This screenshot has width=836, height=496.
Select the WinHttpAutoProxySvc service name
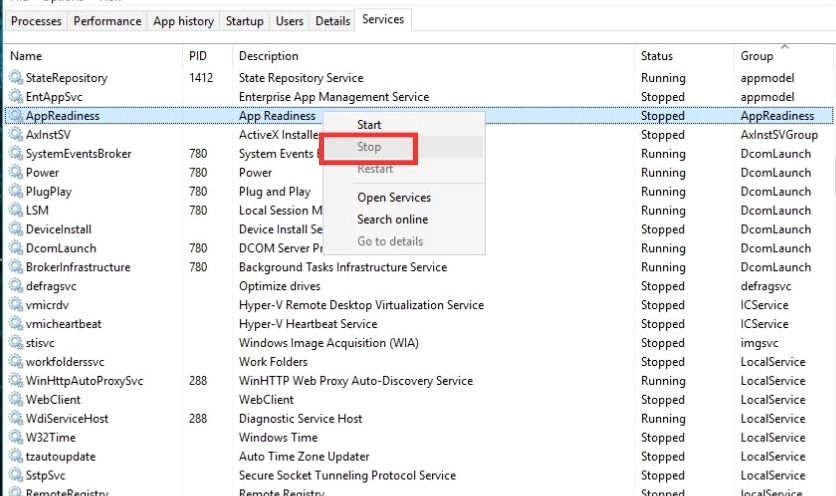click(84, 381)
